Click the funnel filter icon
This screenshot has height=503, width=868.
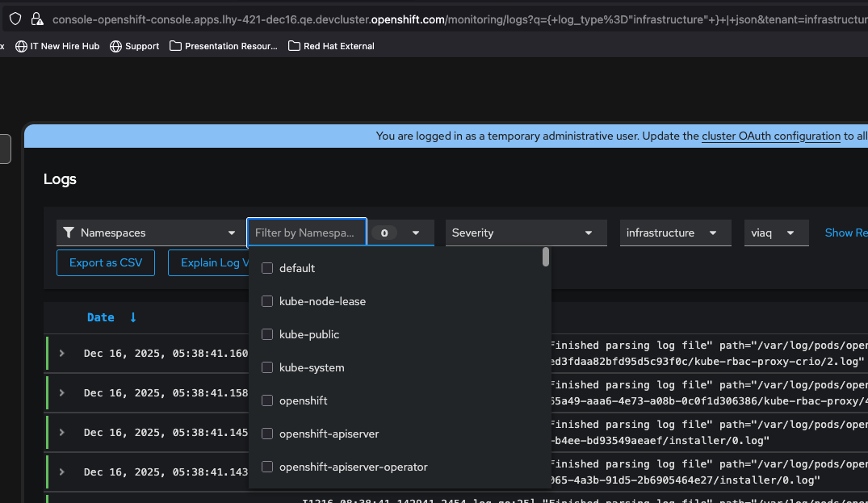[69, 233]
